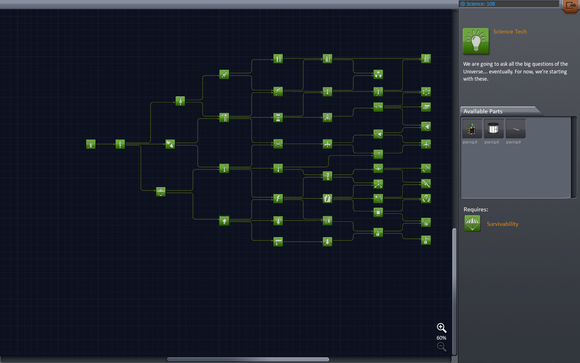Viewport: 580px width, 363px height.
Task: Zoom in using the magnifier plus icon
Action: pos(441,328)
